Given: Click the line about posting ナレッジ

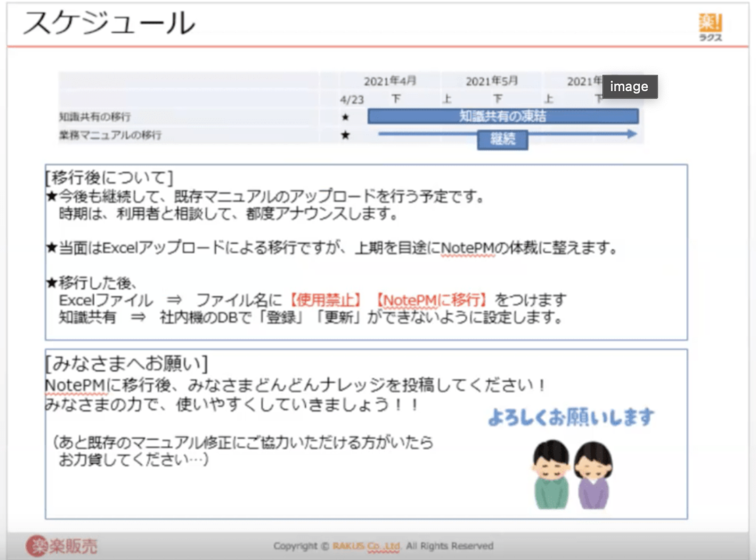Looking at the screenshot, I should [296, 386].
